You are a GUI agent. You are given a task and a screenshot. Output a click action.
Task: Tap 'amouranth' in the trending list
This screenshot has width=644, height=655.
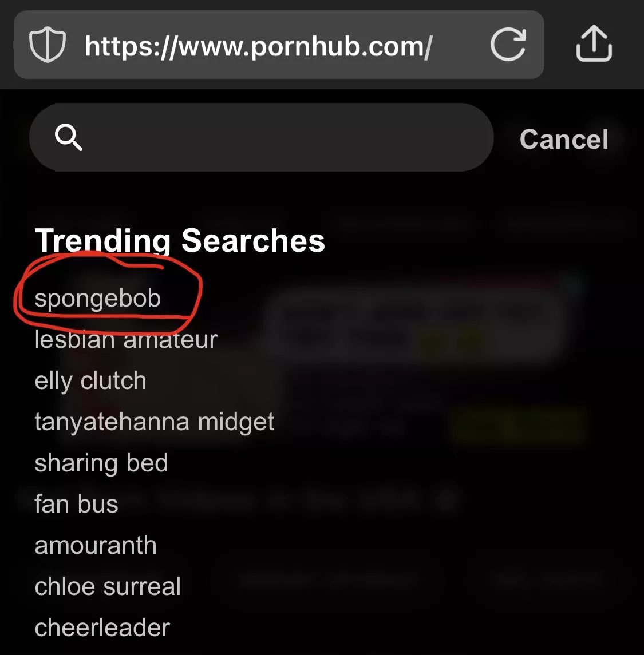coord(96,545)
